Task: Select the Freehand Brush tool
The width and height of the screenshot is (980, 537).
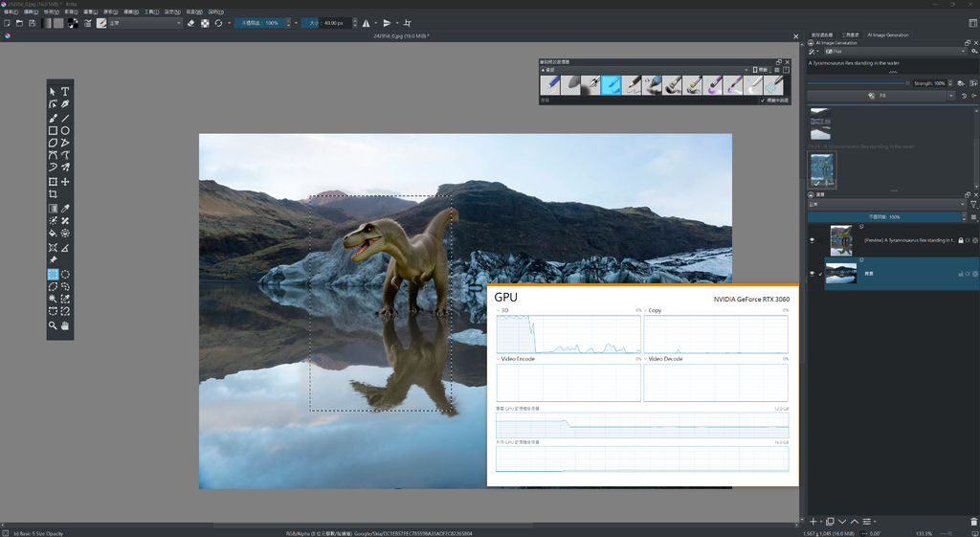Action: [53, 118]
